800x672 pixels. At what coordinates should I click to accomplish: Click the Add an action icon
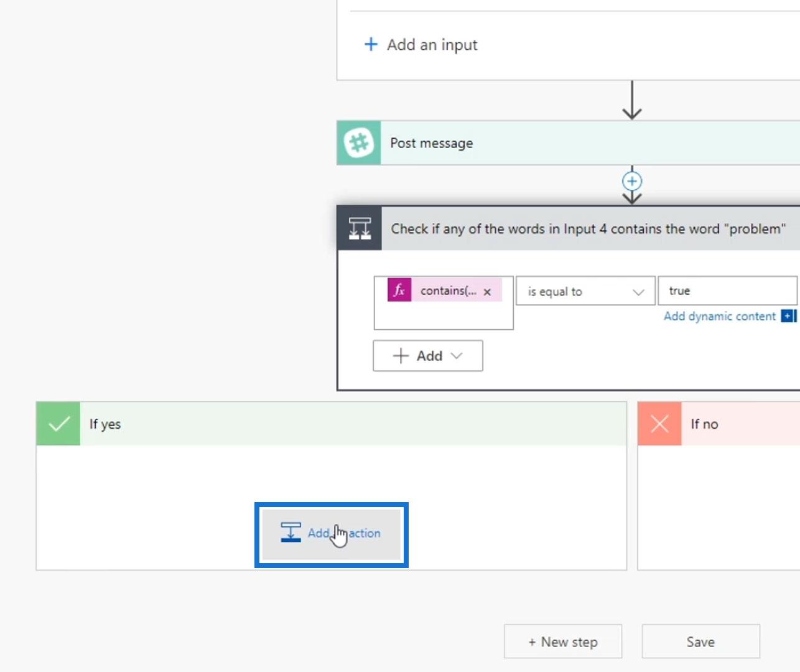[x=291, y=533]
